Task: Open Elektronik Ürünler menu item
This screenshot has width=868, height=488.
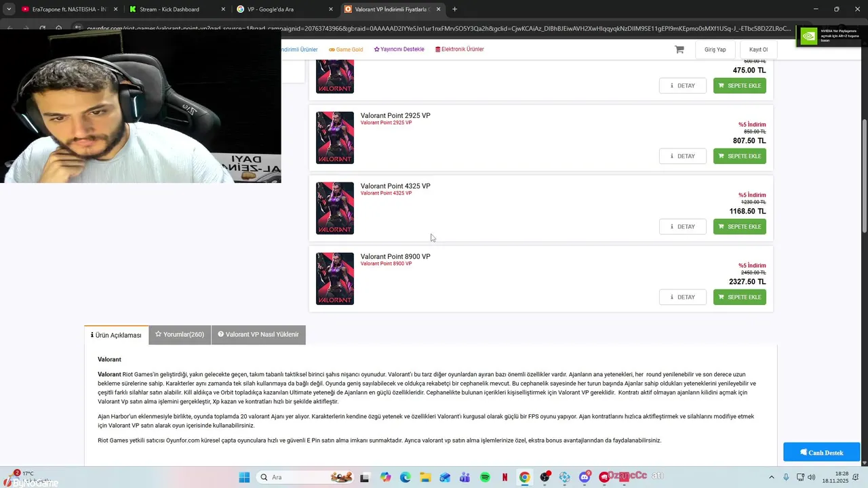Action: point(460,49)
